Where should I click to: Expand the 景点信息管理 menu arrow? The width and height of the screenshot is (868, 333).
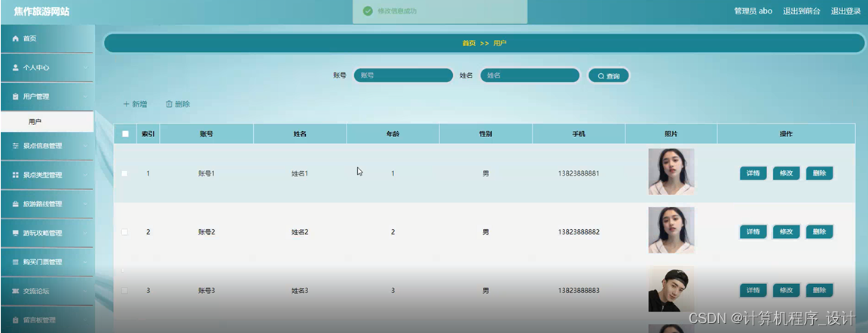tap(85, 146)
